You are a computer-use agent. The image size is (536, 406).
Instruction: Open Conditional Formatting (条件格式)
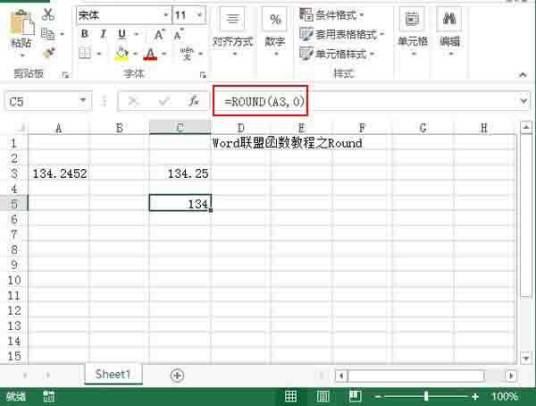coord(331,15)
